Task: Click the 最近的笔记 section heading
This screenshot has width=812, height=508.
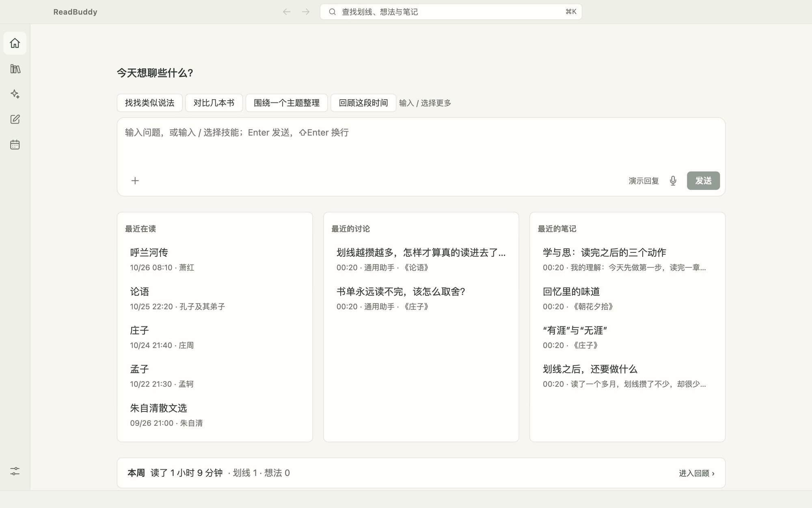Action: click(557, 229)
